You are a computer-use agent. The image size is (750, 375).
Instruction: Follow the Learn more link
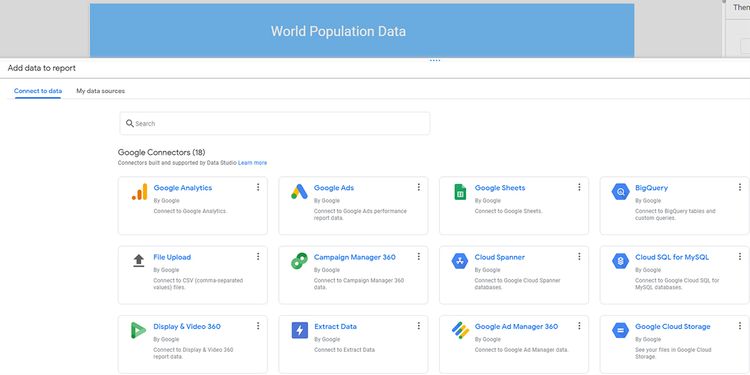pos(253,163)
